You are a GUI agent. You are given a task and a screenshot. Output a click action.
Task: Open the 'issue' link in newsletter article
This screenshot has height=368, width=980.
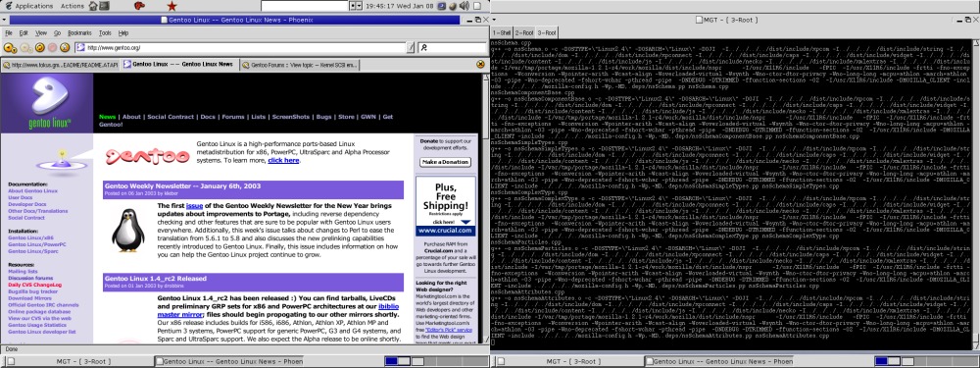click(x=194, y=205)
